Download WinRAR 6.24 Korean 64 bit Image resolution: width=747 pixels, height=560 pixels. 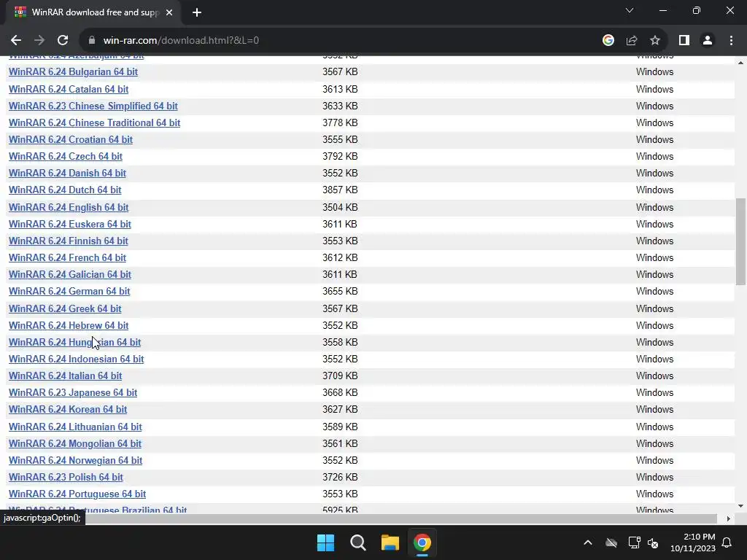coord(68,410)
